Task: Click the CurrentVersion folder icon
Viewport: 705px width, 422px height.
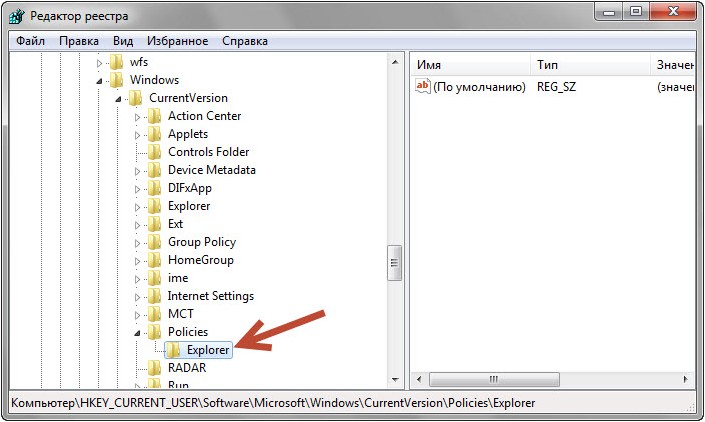Action: click(x=136, y=98)
